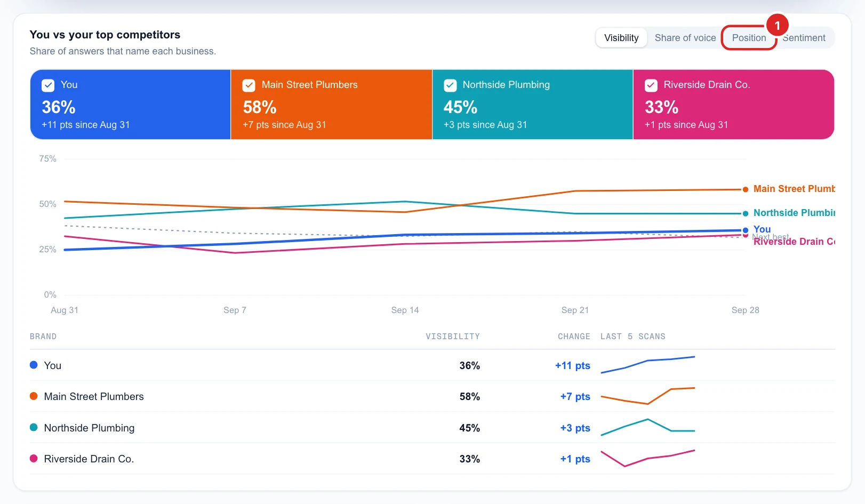Click the 36% value in You card
Image resolution: width=865 pixels, height=504 pixels.
point(59,107)
